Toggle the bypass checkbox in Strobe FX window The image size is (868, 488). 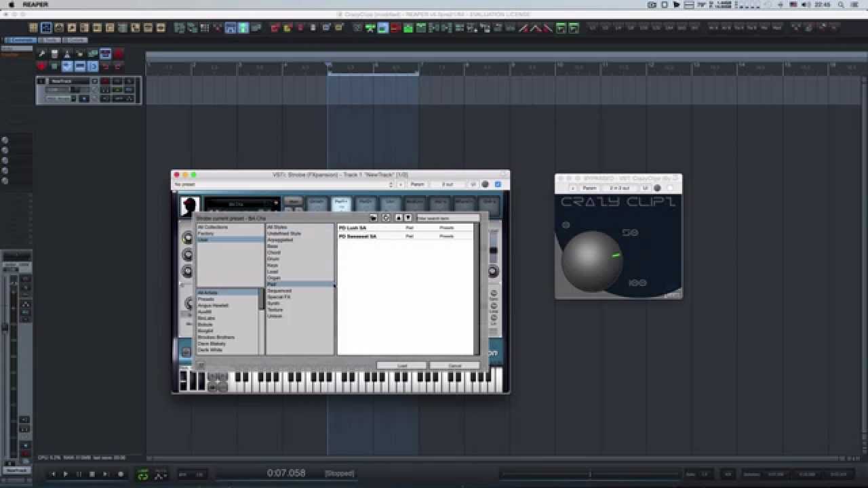click(498, 184)
